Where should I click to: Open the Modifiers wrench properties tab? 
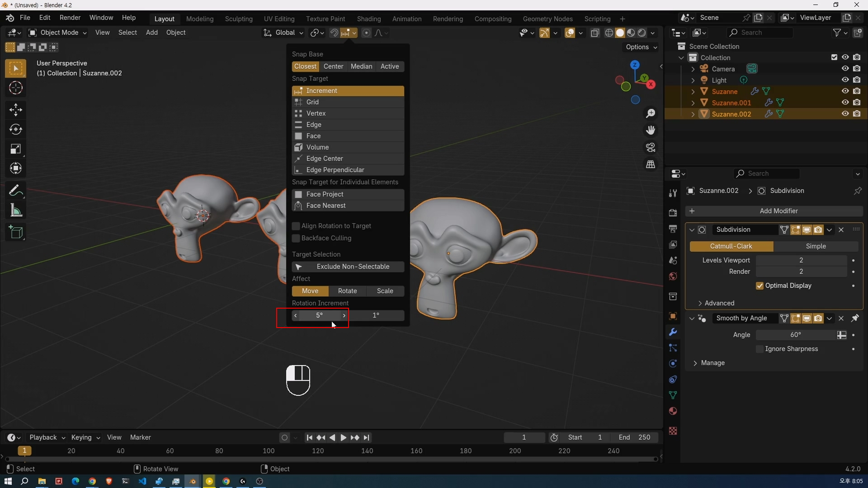[673, 332]
